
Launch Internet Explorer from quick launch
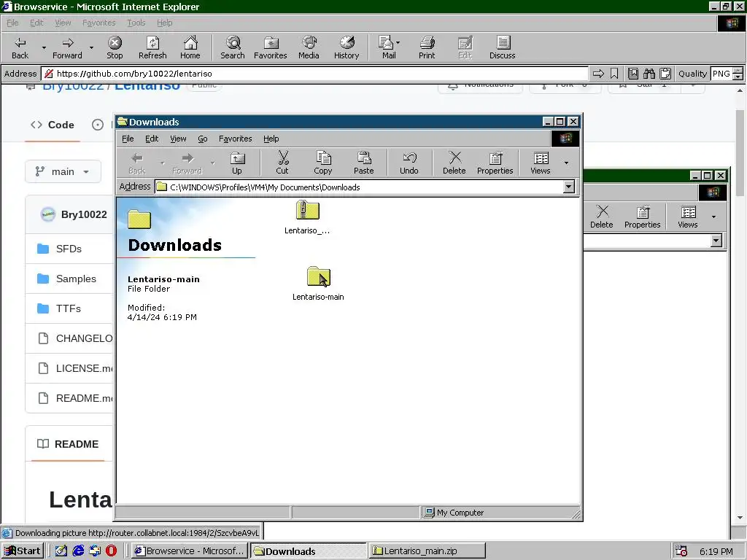[x=78, y=551]
